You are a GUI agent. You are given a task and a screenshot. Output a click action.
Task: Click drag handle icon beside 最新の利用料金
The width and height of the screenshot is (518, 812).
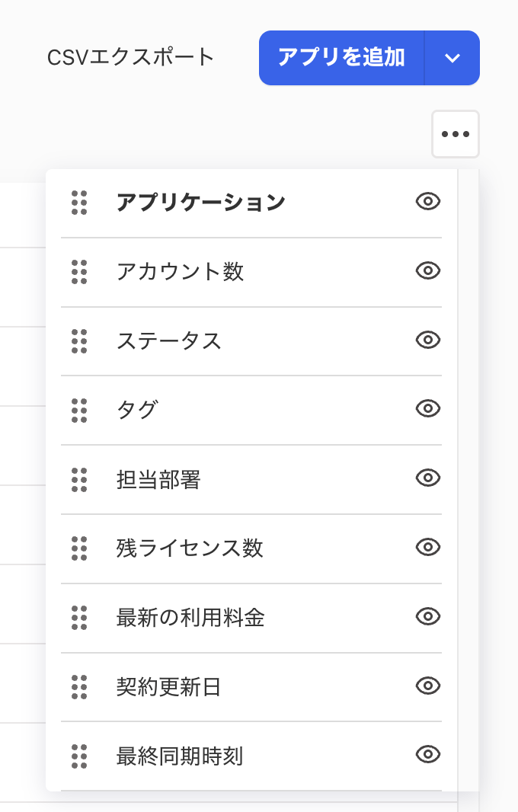(x=79, y=618)
